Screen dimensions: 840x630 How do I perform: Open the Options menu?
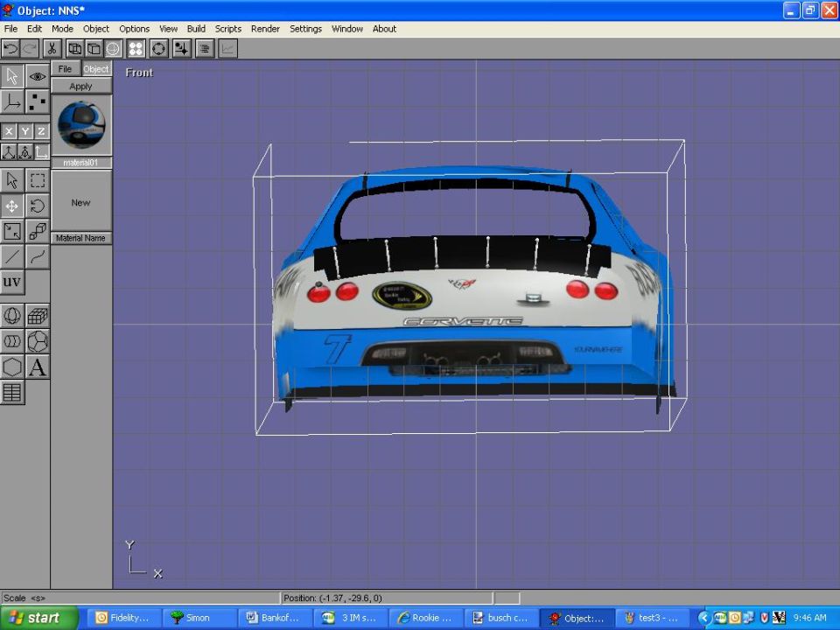(x=134, y=29)
